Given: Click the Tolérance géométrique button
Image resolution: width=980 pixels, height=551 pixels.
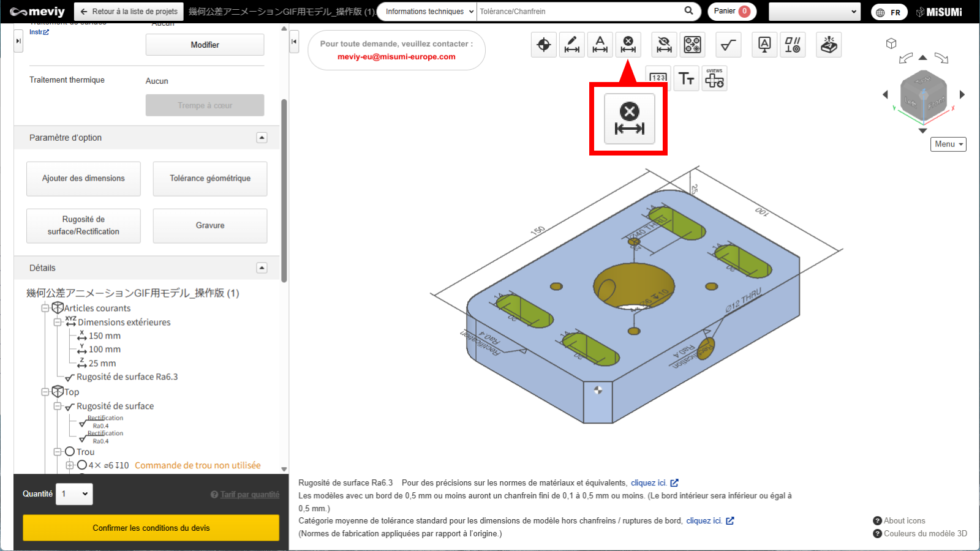Looking at the screenshot, I should click(210, 179).
